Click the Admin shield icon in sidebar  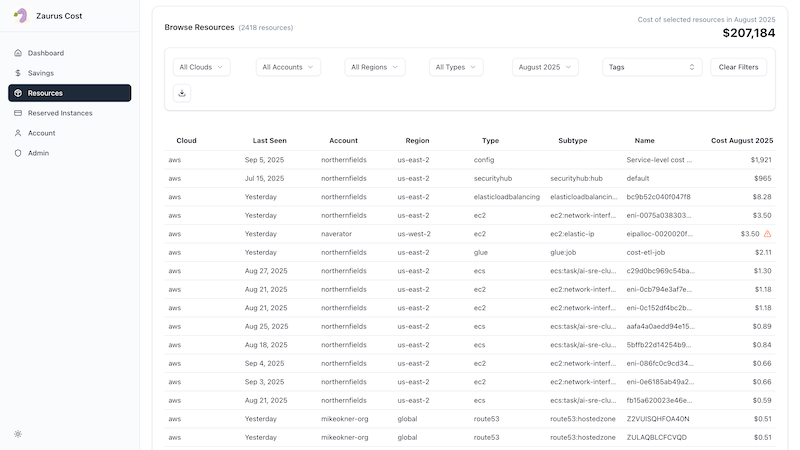point(18,153)
